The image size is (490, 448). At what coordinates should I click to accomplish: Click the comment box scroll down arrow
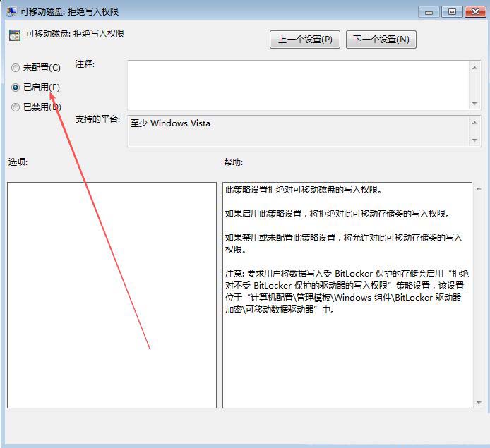(x=474, y=103)
